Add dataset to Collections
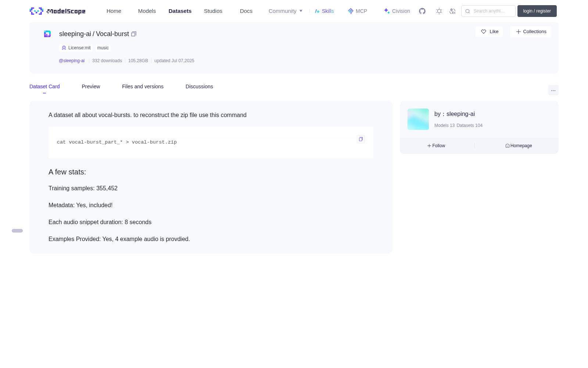Image resolution: width=588 pixels, height=368 pixels. [531, 32]
